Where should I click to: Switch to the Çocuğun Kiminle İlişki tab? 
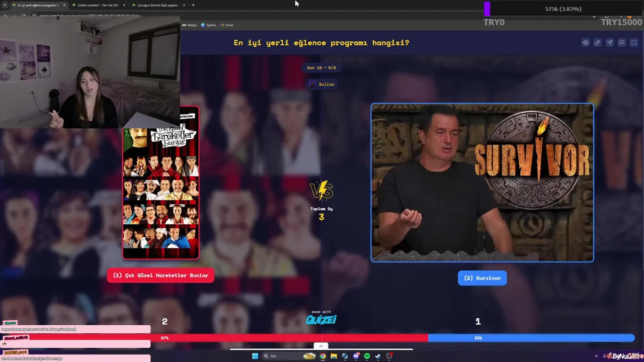[158, 5]
